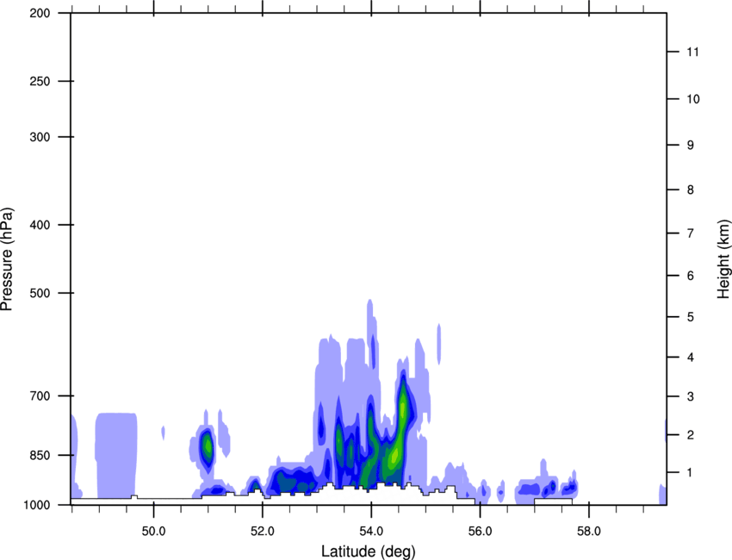Pick the 2 km height label

tap(691, 435)
